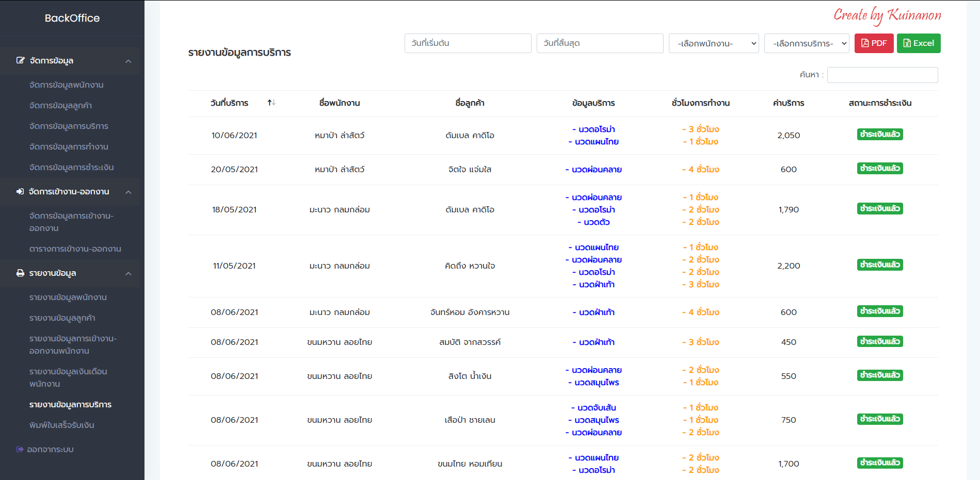Click the printer icon beside รายงานข้อมูล

tap(20, 273)
